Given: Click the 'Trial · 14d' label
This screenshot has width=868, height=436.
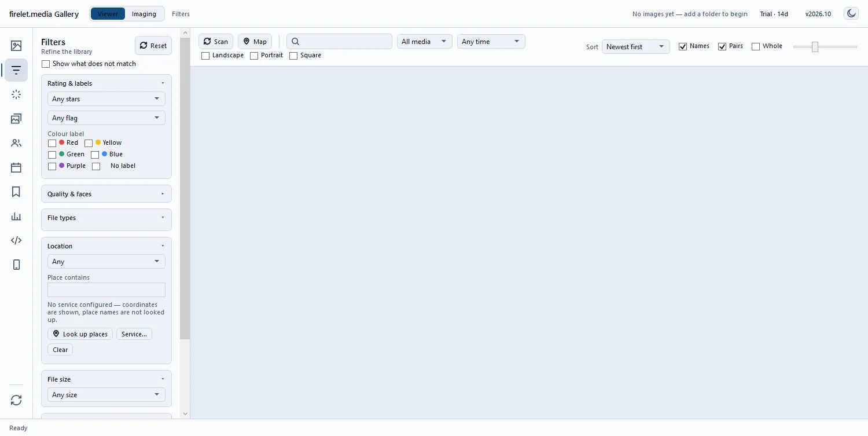Looking at the screenshot, I should tap(774, 14).
